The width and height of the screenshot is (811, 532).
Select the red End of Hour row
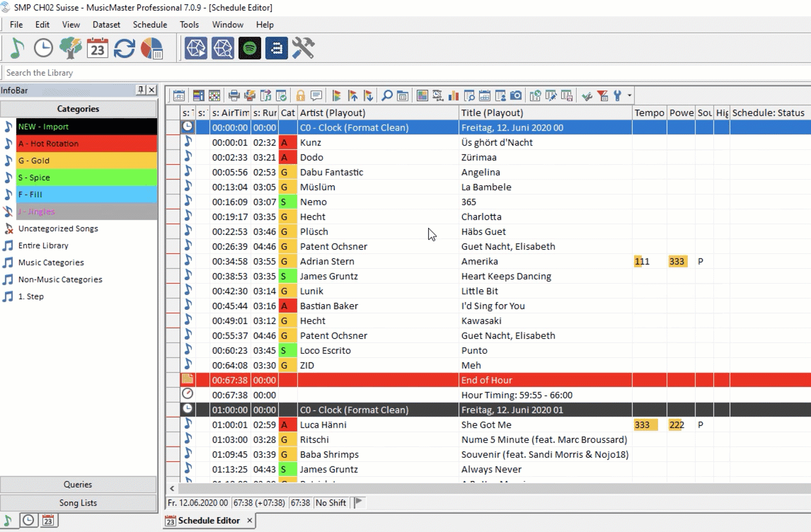point(495,380)
